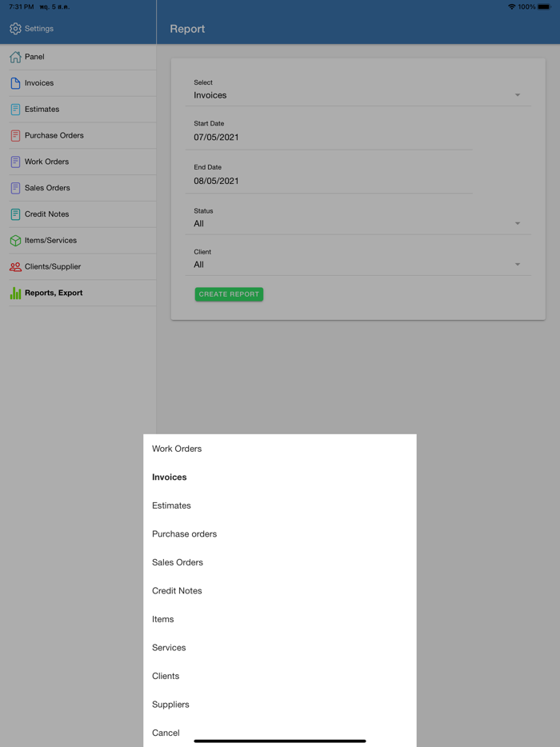
Task: Select Services report option
Action: 280,648
